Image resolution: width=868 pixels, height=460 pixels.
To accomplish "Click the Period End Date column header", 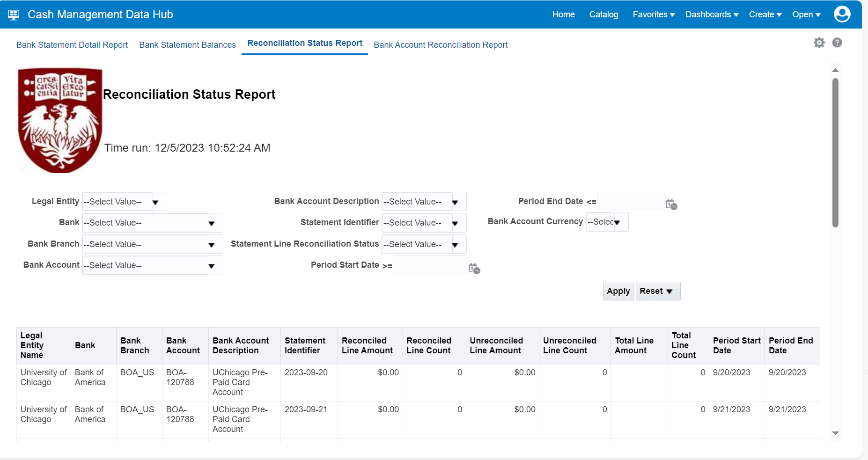I will click(x=792, y=345).
